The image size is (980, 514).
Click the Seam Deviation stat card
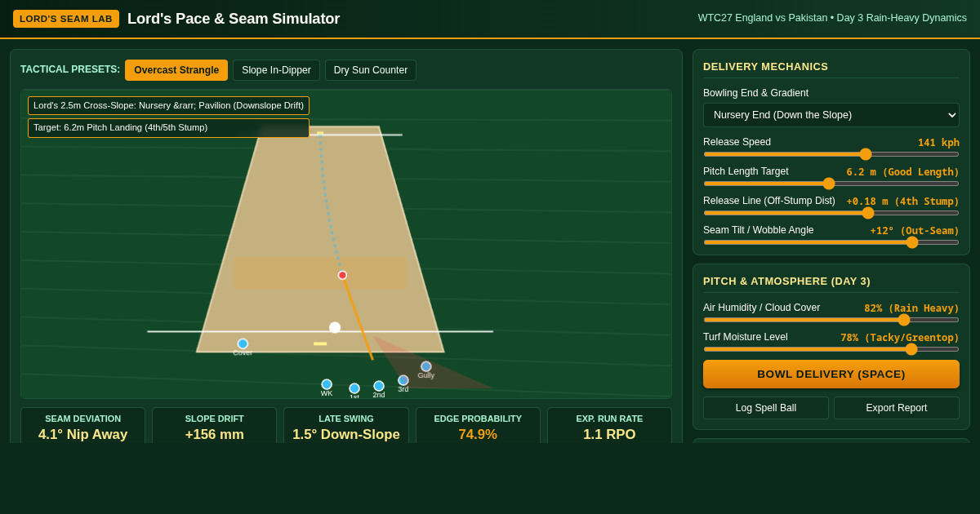tap(83, 427)
